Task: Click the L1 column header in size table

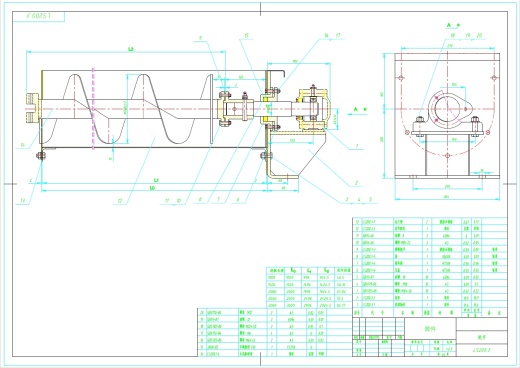Action: 310,270
